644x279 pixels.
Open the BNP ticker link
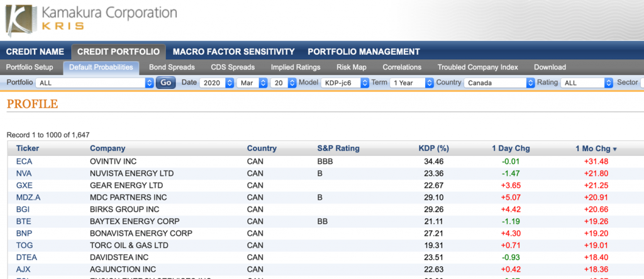click(24, 233)
